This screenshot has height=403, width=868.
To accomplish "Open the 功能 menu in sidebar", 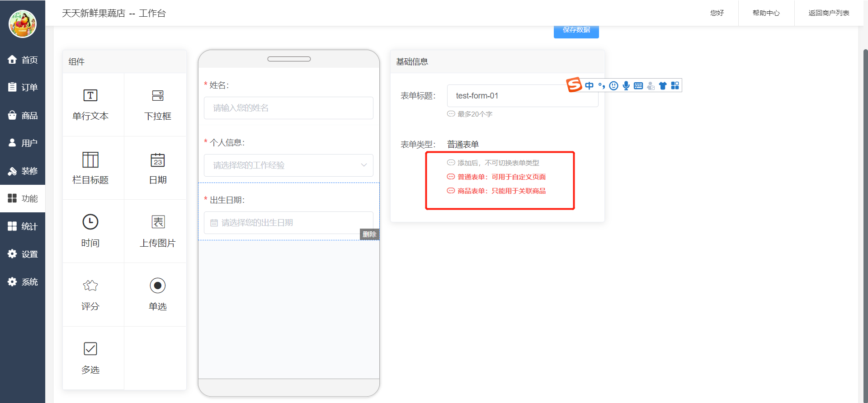I will tap(23, 199).
